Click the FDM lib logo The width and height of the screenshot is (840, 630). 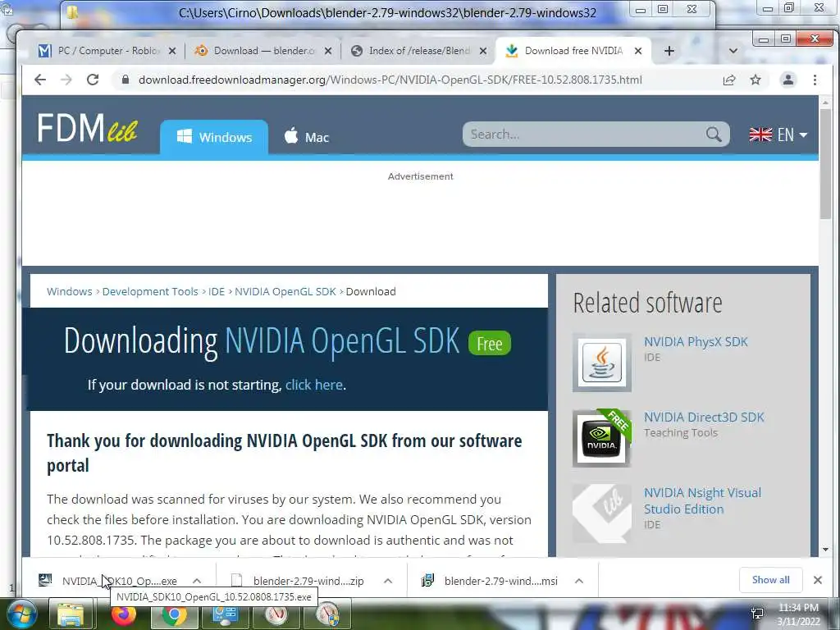click(x=87, y=129)
